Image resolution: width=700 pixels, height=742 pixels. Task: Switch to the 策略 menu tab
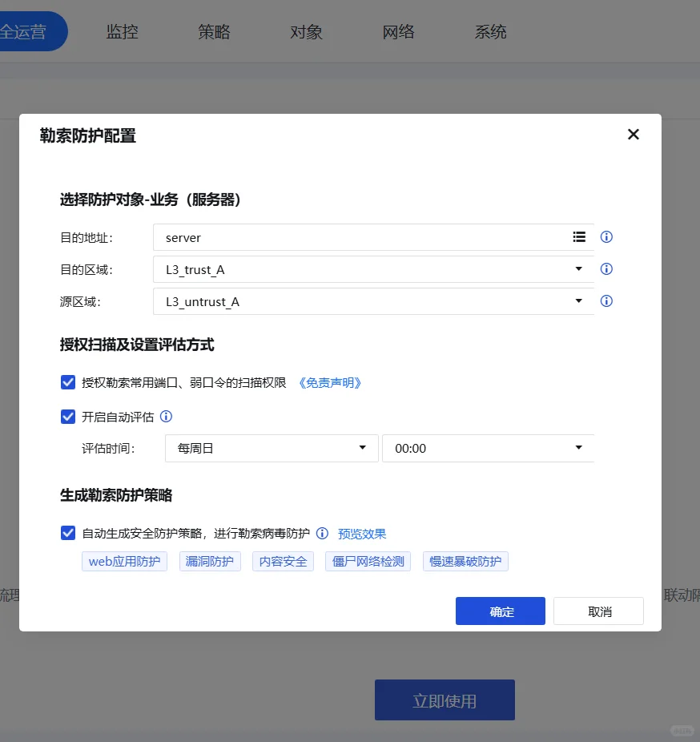tap(214, 32)
